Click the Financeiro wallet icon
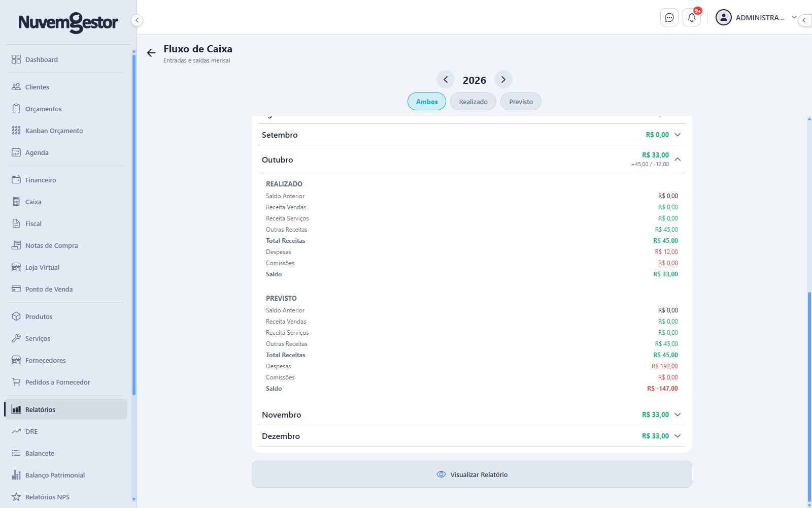 [x=16, y=180]
